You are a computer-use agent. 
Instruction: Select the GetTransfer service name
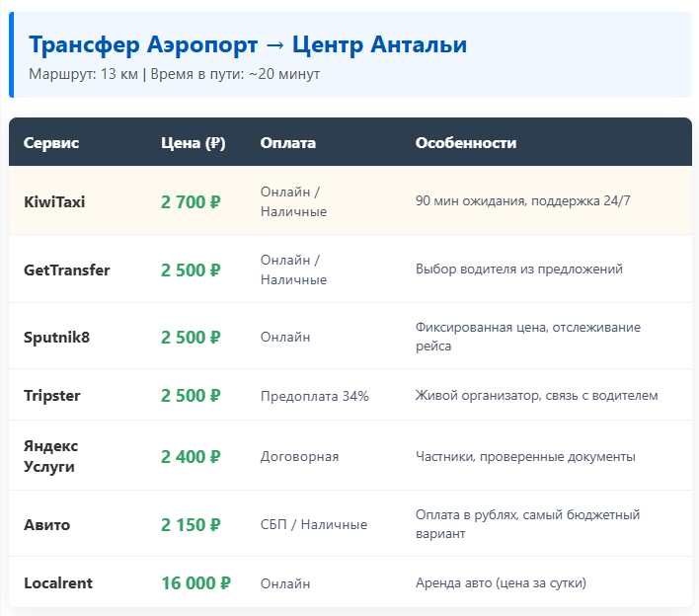click(x=67, y=270)
